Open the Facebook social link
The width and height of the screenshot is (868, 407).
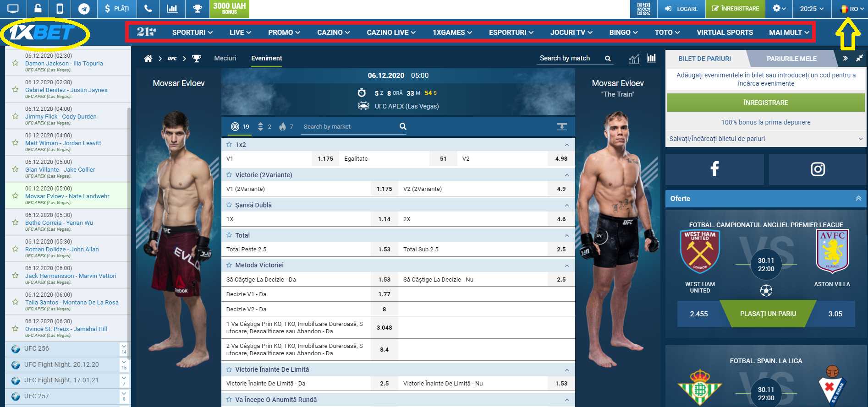click(714, 169)
